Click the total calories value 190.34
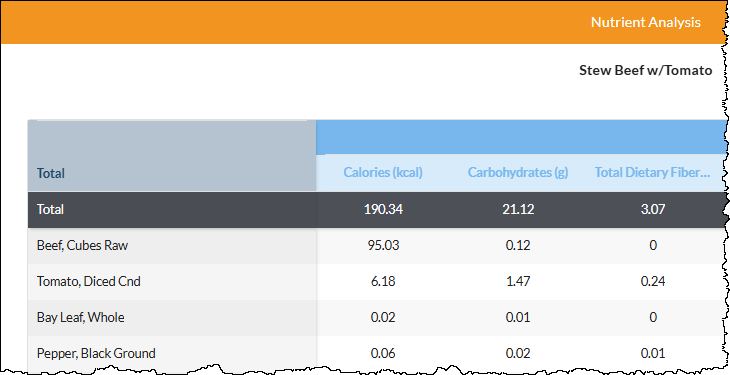The height and width of the screenshot is (375, 730). [383, 210]
